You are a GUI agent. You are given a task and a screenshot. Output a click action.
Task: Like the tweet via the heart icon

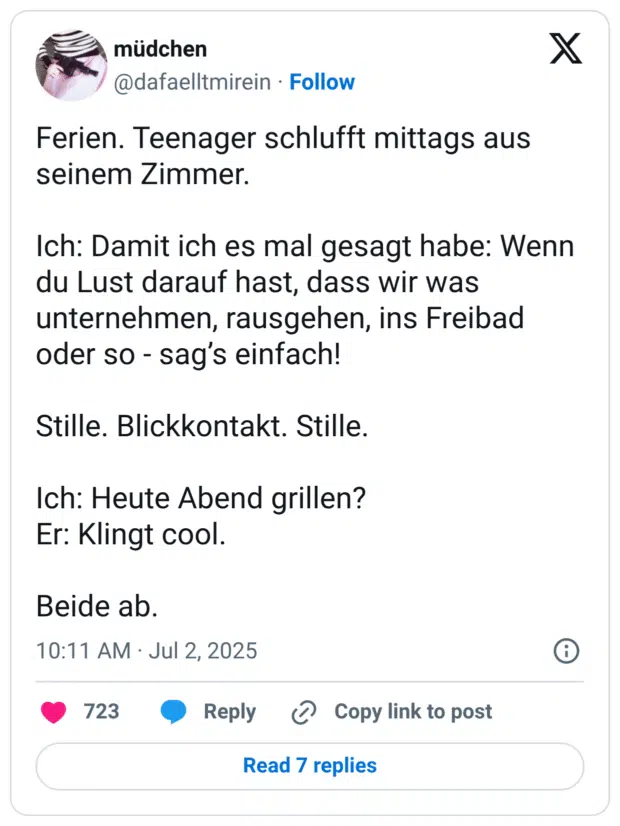[53, 712]
